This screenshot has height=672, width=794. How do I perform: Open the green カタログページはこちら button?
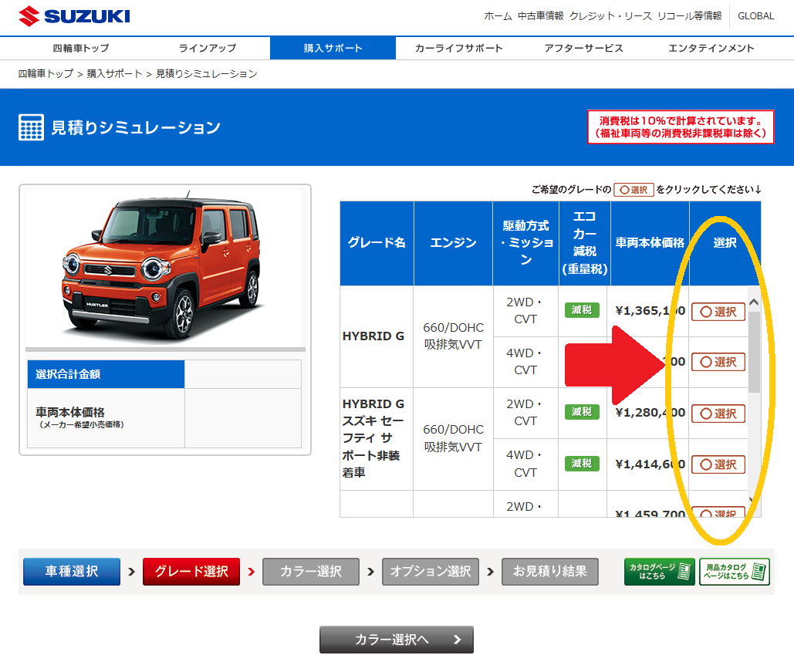pyautogui.click(x=660, y=572)
